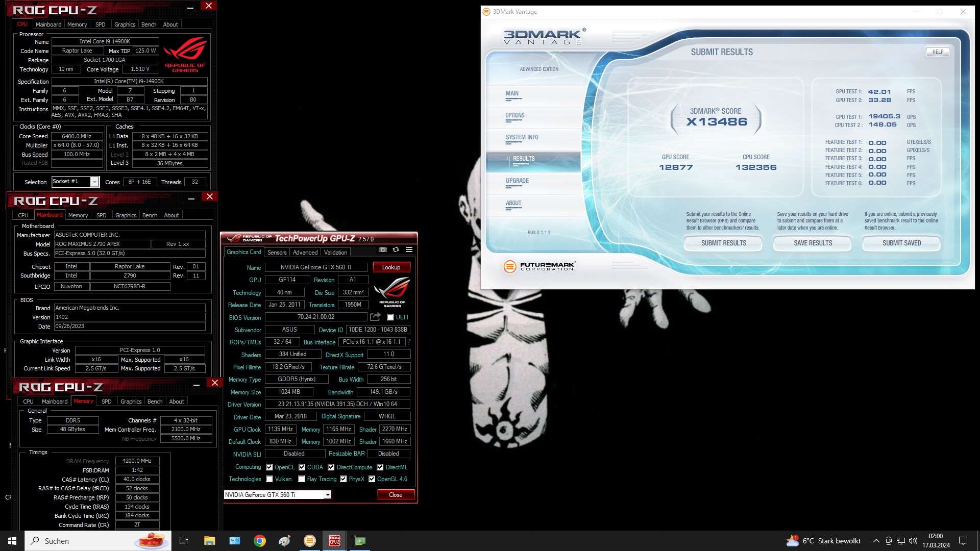Screen dimensions: 980x551
Task: Toggle DirectML checkbox
Action: click(380, 467)
